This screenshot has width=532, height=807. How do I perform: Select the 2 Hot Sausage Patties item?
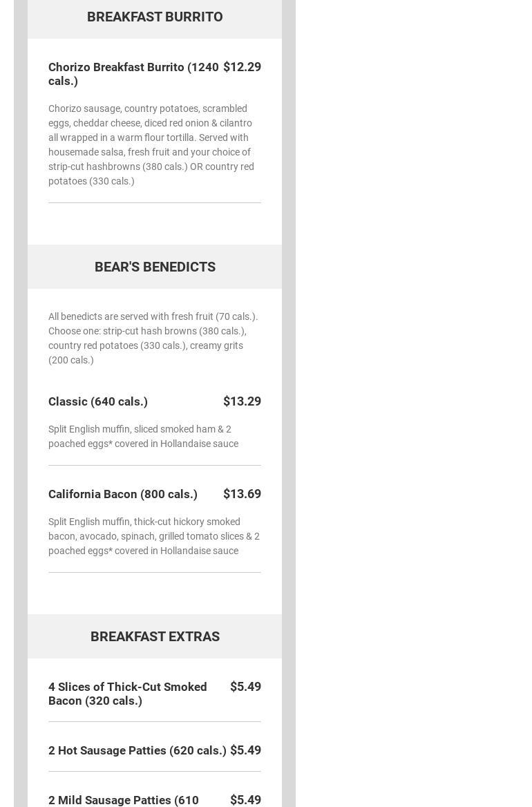137,750
